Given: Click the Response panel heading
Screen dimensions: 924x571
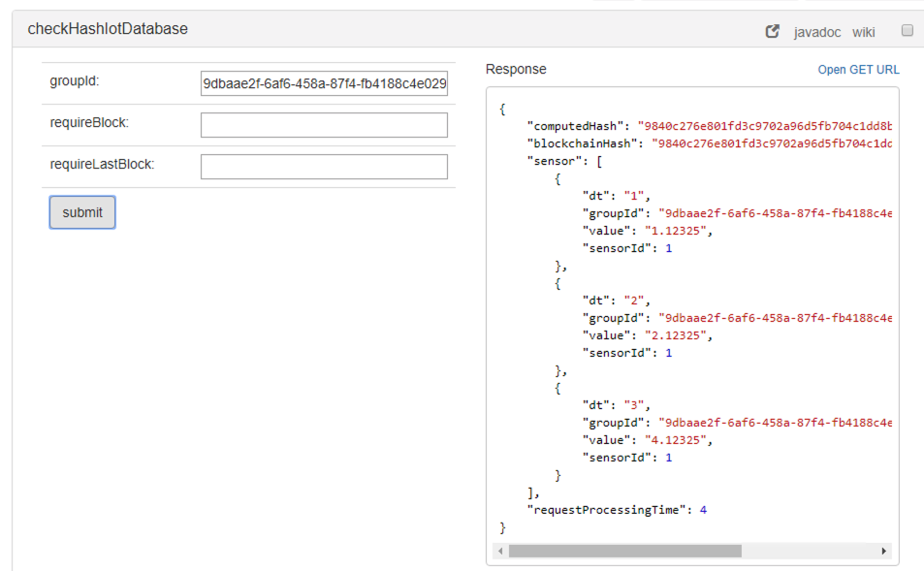Looking at the screenshot, I should [x=514, y=69].
